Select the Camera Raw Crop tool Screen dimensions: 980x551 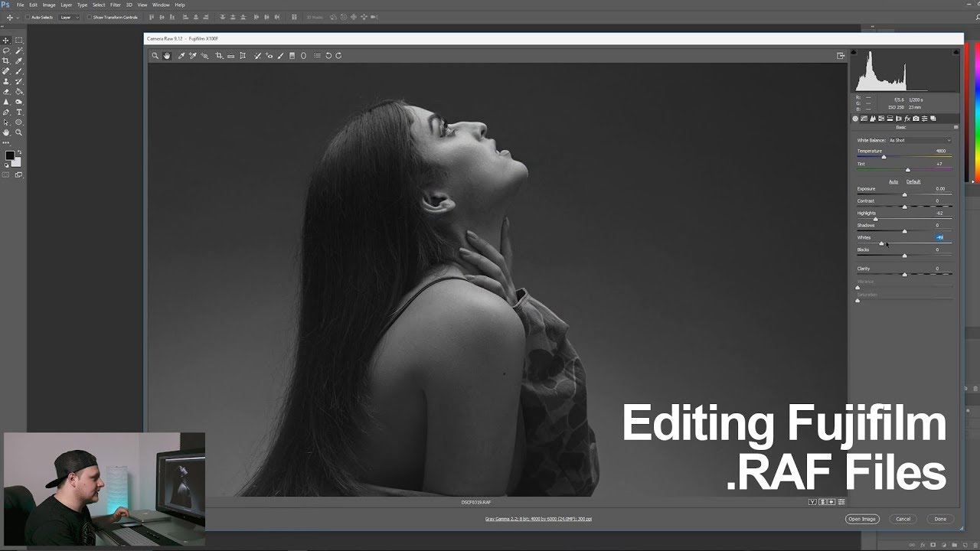click(x=219, y=56)
